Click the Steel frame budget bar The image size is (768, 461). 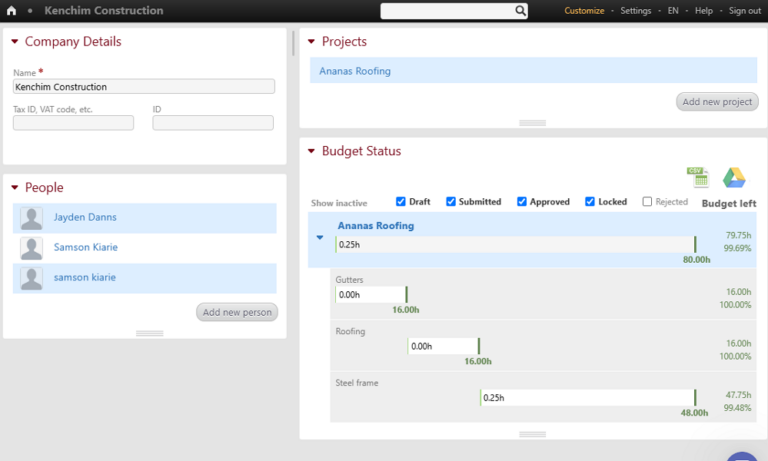tap(587, 397)
